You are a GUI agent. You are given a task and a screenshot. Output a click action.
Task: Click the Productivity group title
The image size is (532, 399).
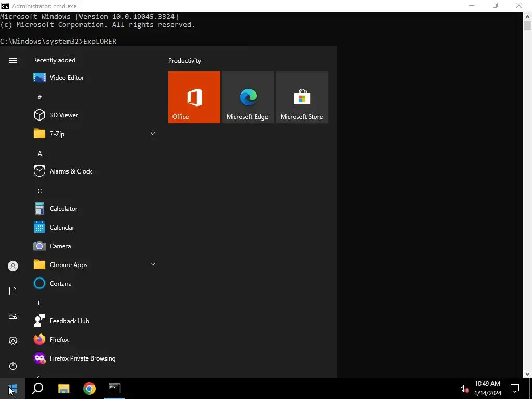tap(184, 61)
